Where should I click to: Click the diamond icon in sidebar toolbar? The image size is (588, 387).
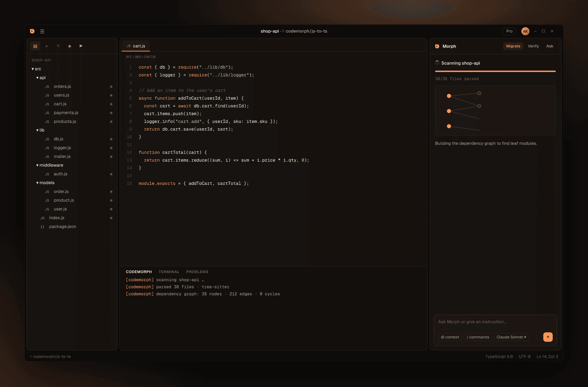(x=70, y=46)
